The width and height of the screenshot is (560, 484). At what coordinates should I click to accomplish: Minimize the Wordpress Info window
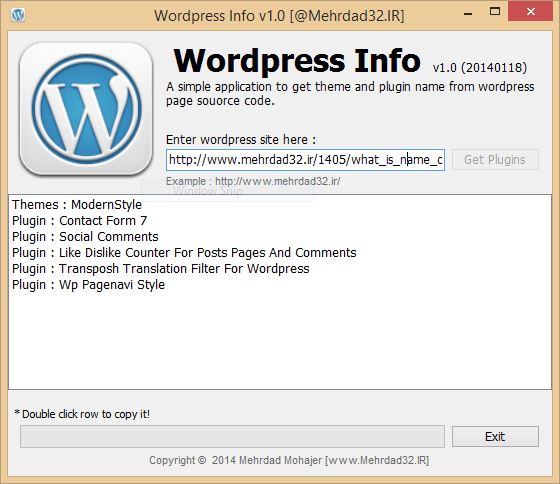click(x=468, y=14)
